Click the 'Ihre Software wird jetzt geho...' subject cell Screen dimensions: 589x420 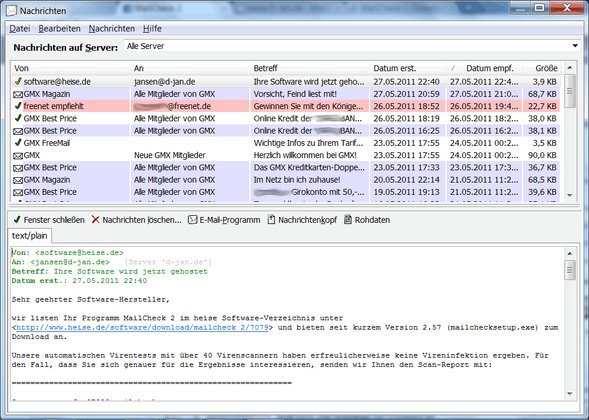click(309, 82)
